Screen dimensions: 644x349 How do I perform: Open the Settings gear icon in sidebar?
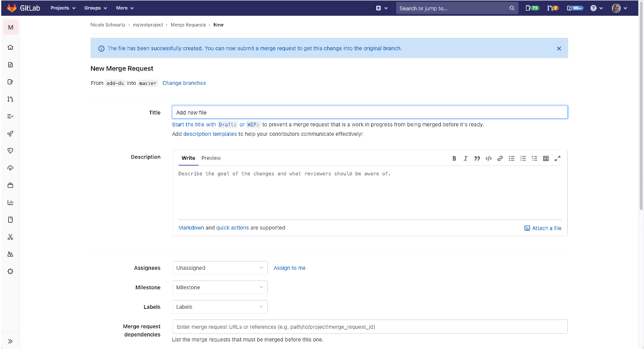pos(10,272)
